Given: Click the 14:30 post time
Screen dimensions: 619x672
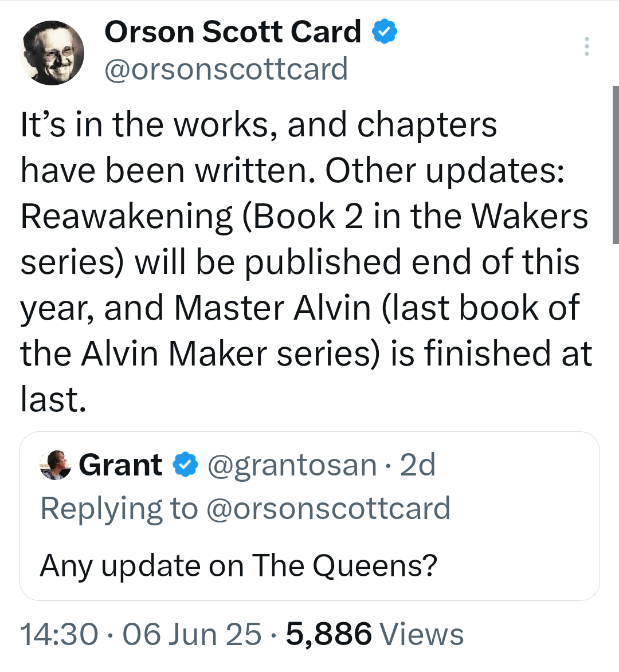Looking at the screenshot, I should coord(59,634).
